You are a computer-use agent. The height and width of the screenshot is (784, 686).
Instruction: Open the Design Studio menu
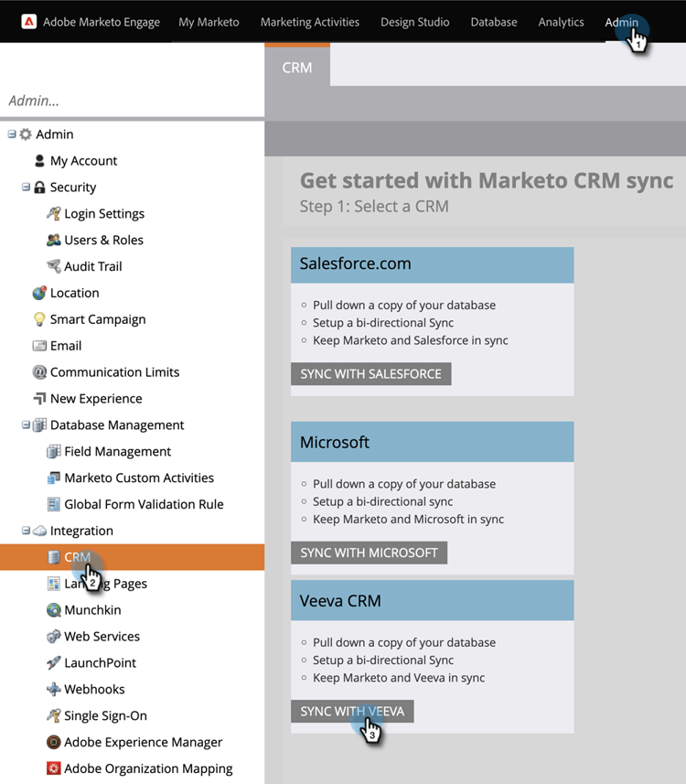(414, 22)
